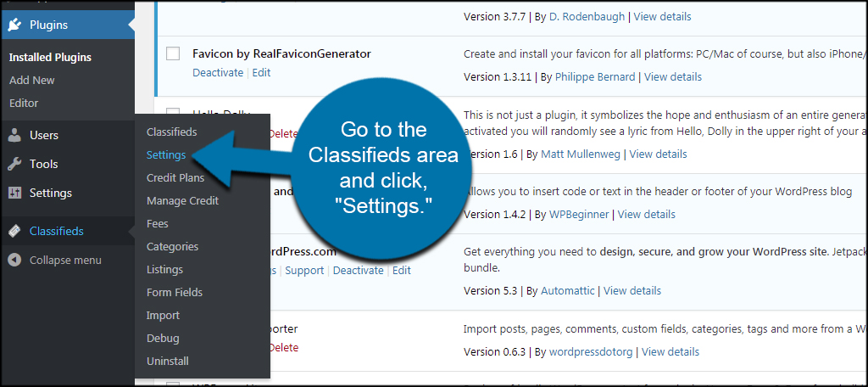This screenshot has width=868, height=387.
Task: Open Installed Plugins submenu item
Action: click(50, 58)
